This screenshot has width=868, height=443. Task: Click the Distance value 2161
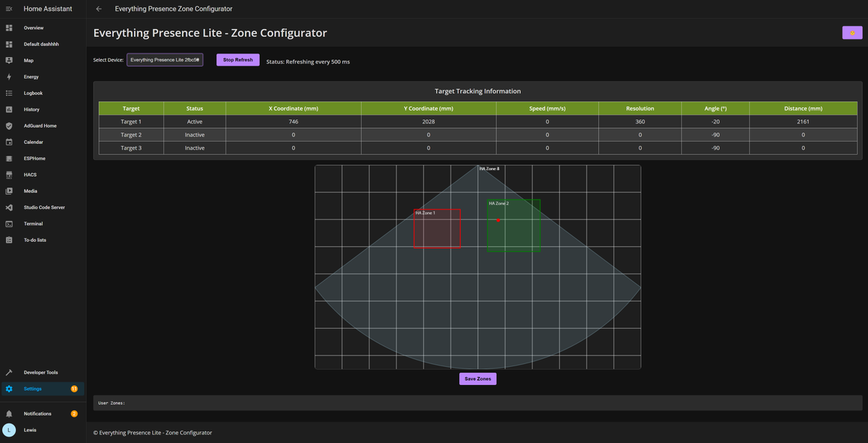click(x=804, y=122)
